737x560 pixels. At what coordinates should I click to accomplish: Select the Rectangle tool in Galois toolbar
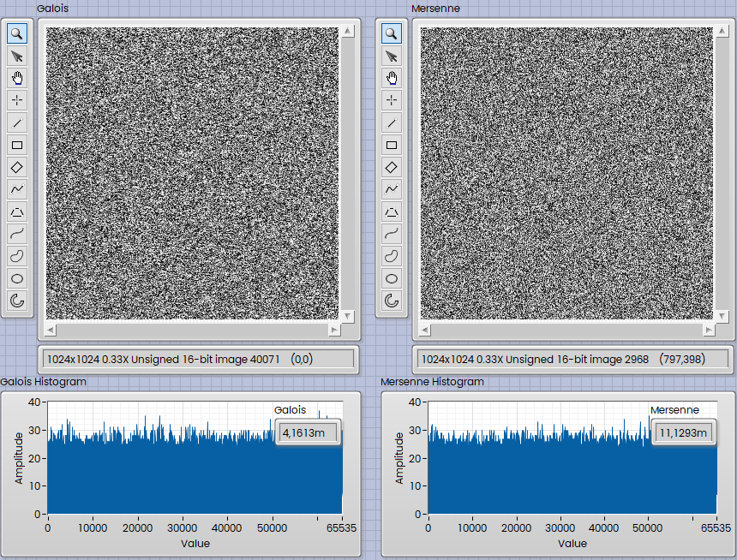pyautogui.click(x=17, y=146)
